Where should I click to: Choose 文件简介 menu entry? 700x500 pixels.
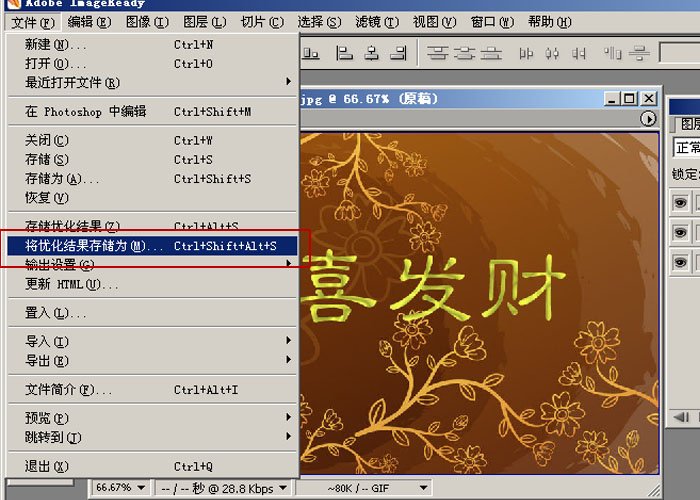pyautogui.click(x=153, y=390)
